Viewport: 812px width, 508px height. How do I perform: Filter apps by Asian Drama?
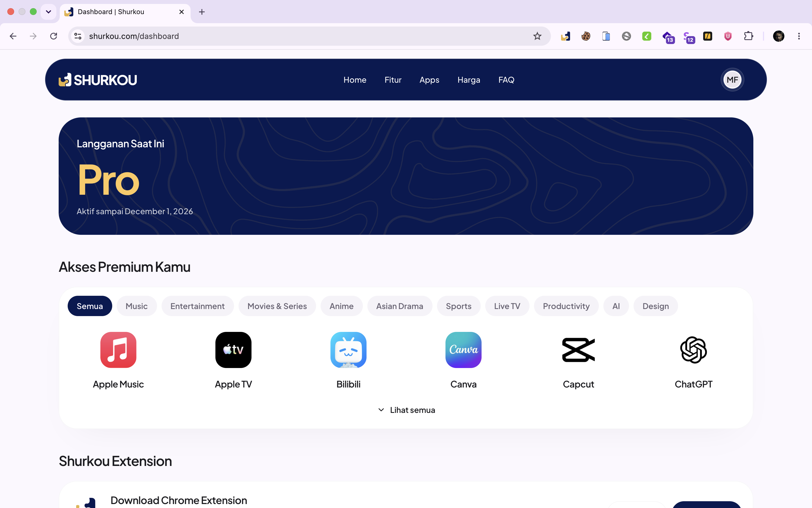400,306
